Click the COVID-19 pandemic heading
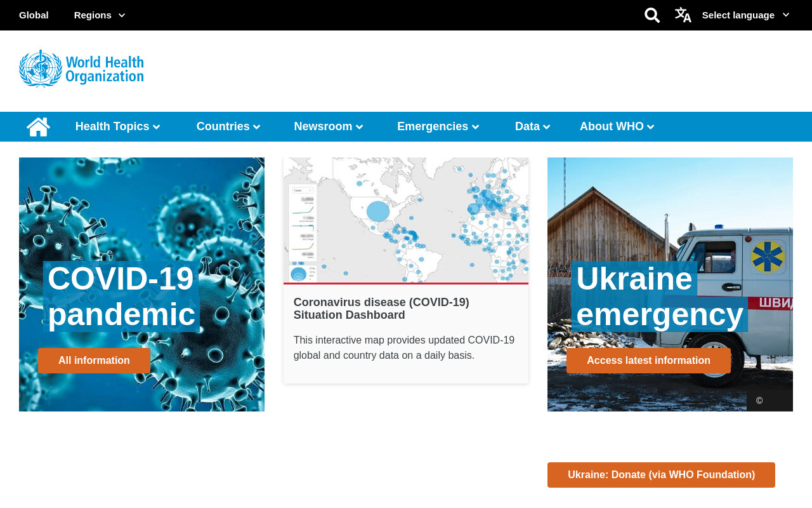 coord(121,297)
